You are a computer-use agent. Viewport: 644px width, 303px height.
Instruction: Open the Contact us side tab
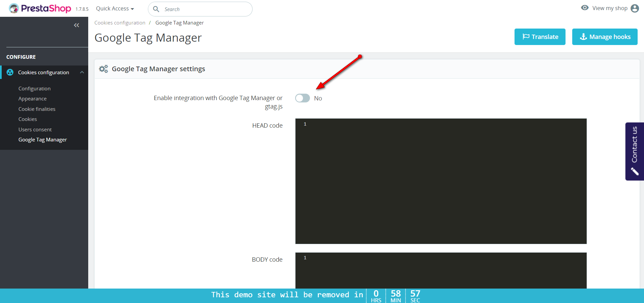(x=635, y=151)
